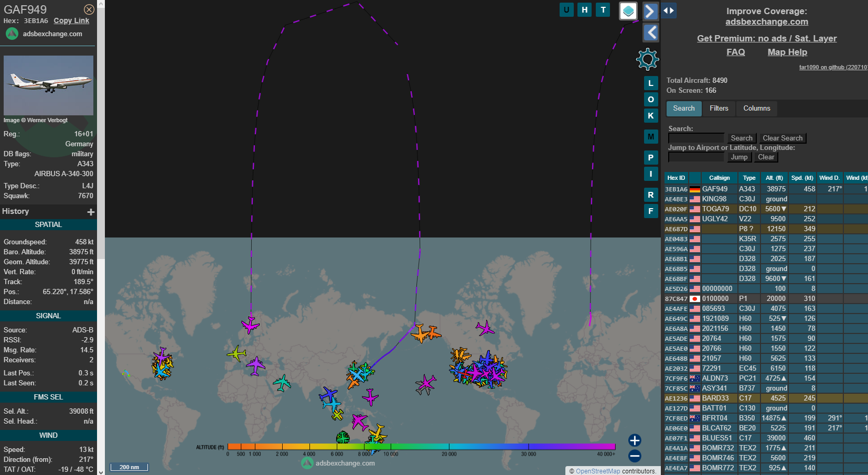
Task: Open the map layer selector icon
Action: click(628, 10)
